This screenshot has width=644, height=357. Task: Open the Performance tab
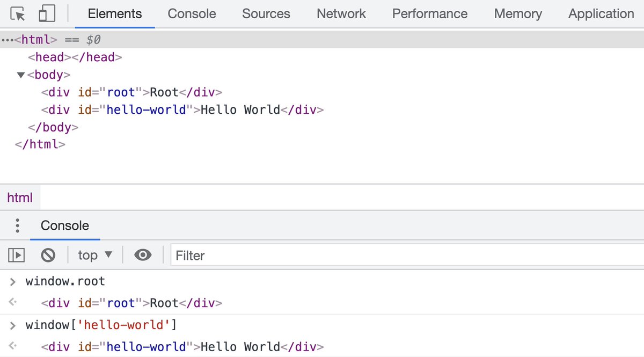(430, 14)
